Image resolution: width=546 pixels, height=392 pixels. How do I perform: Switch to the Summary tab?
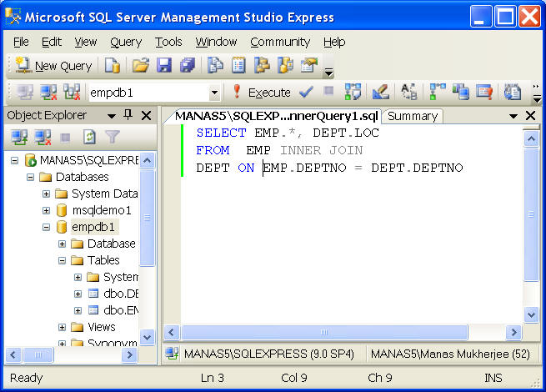[413, 117]
